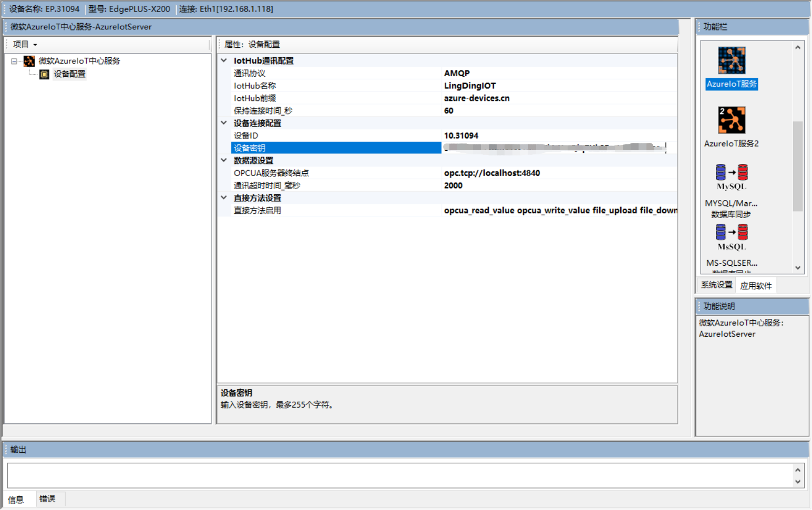Viewport: 812px width, 510px height.
Task: Click the 功能栏 vertical scrollbar thumb
Action: click(798, 166)
